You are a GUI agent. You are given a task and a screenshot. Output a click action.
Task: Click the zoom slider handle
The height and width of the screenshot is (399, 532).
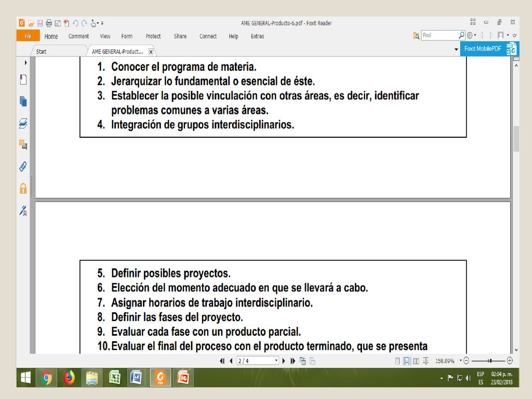coord(490,361)
